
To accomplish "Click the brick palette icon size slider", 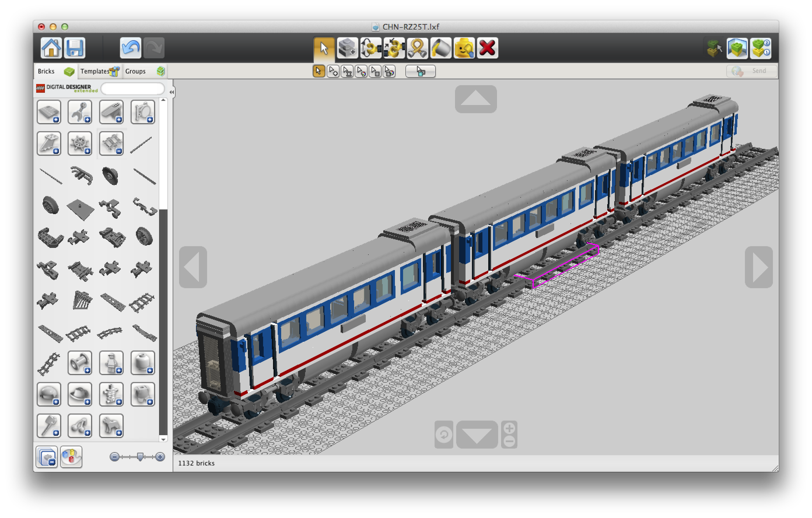I will click(140, 457).
